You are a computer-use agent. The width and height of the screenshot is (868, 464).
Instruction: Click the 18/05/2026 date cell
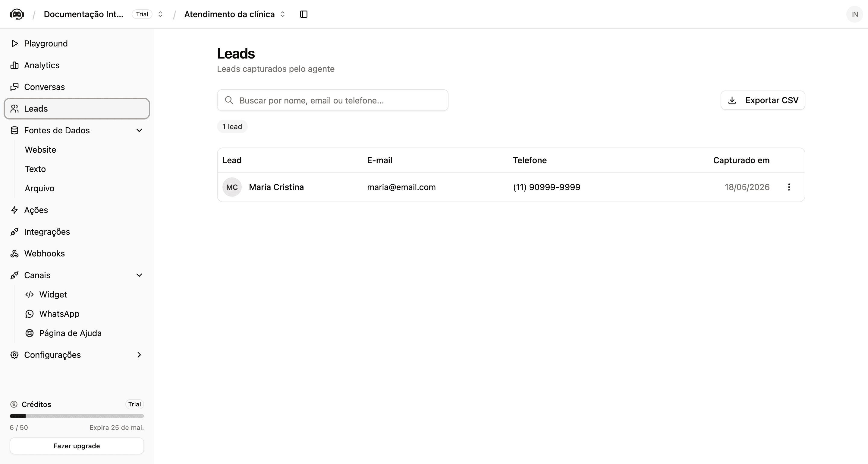coord(747,187)
